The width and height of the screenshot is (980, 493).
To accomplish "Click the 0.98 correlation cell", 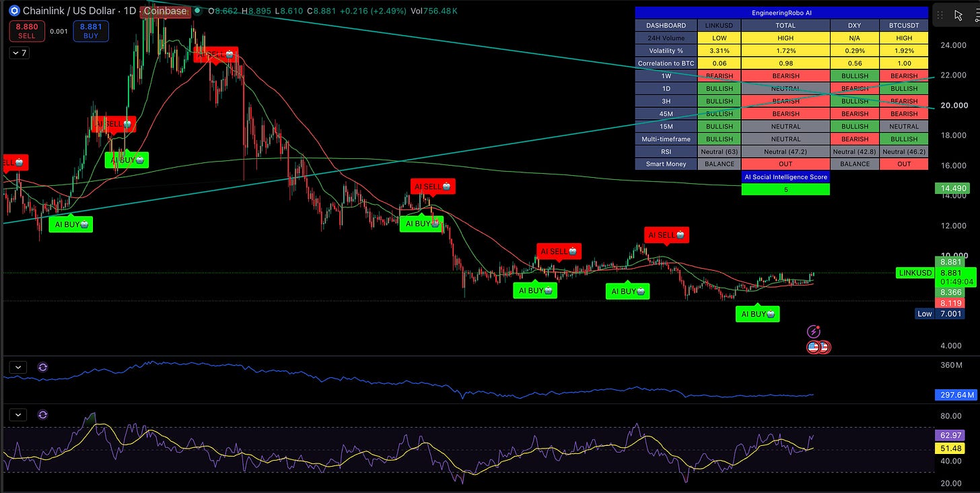I will click(785, 63).
